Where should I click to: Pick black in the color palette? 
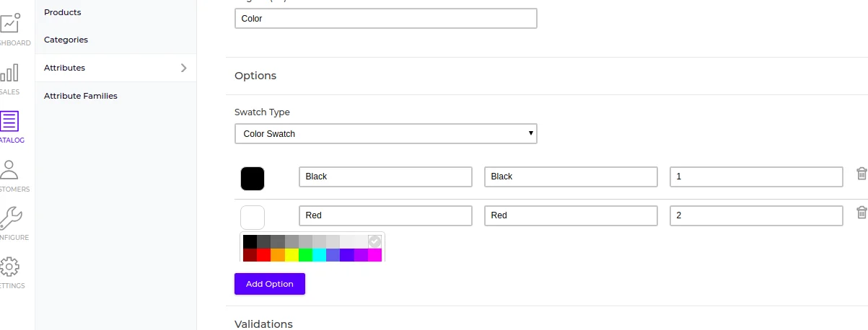tap(250, 241)
